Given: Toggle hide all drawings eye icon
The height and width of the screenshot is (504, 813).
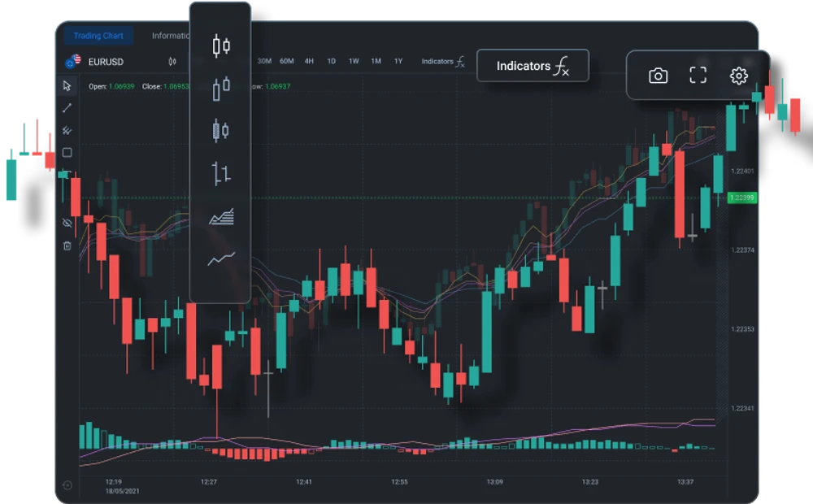Looking at the screenshot, I should pyautogui.click(x=67, y=224).
